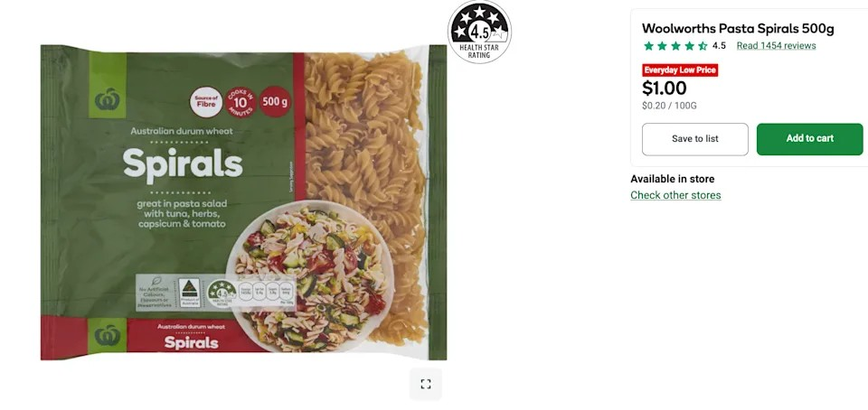The height and width of the screenshot is (410, 868).
Task: Click the 500 g red circle badge
Action: click(x=275, y=102)
